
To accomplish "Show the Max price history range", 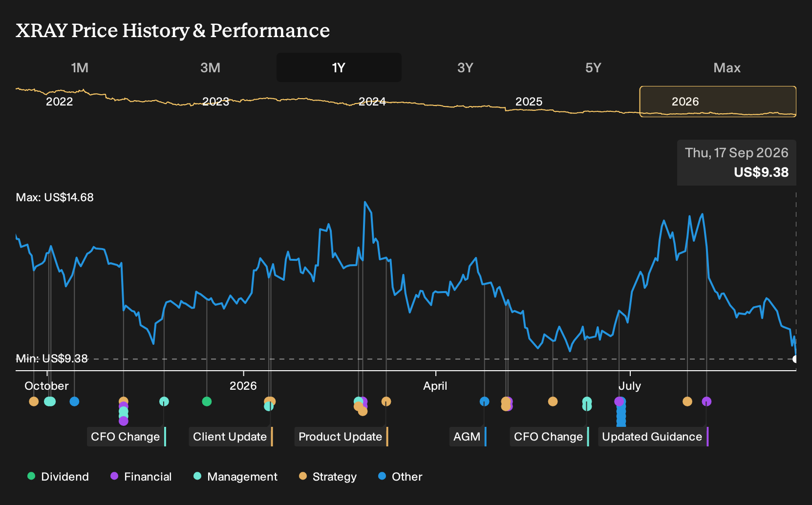I will 727,67.
